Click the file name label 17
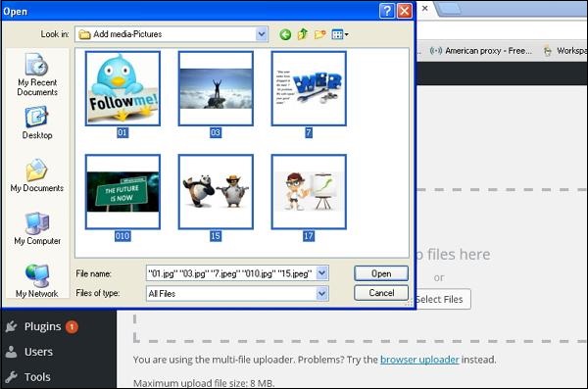This screenshot has width=588, height=389. click(309, 236)
